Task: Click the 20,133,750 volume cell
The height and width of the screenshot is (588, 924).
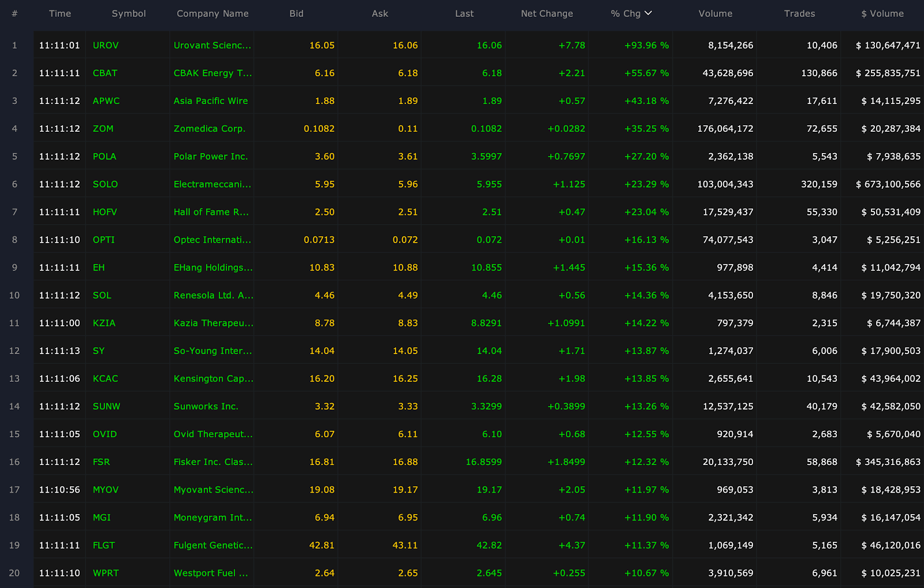Action: tap(728, 462)
